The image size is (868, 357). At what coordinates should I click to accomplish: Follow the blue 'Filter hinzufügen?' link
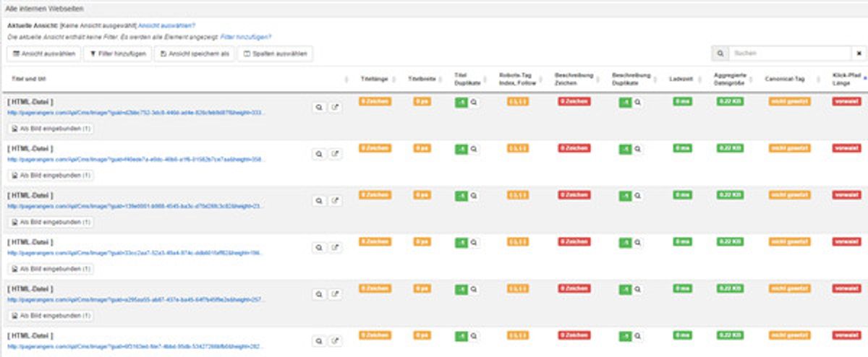(x=246, y=36)
